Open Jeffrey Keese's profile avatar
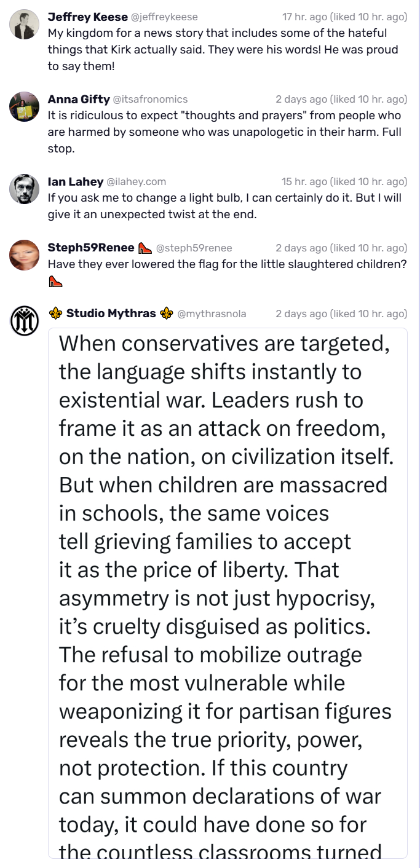This screenshot has height=868, width=420. coord(25,25)
